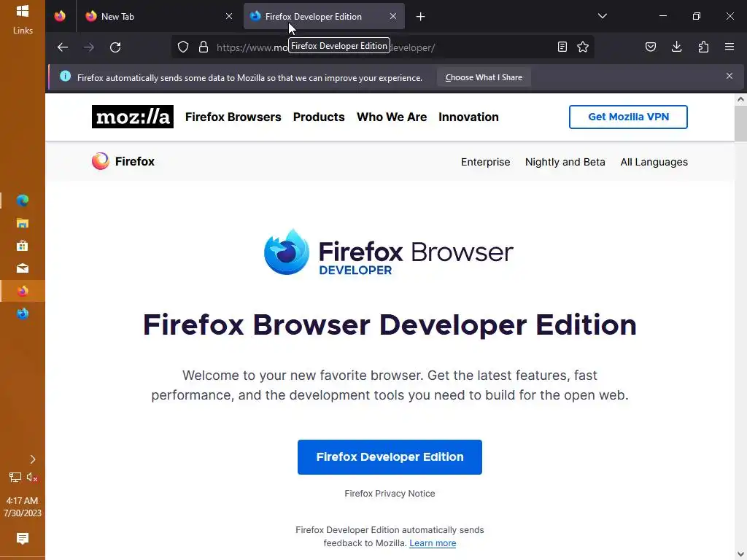Click the Learn more link
Image resolution: width=747 pixels, height=560 pixels.
pyautogui.click(x=433, y=542)
